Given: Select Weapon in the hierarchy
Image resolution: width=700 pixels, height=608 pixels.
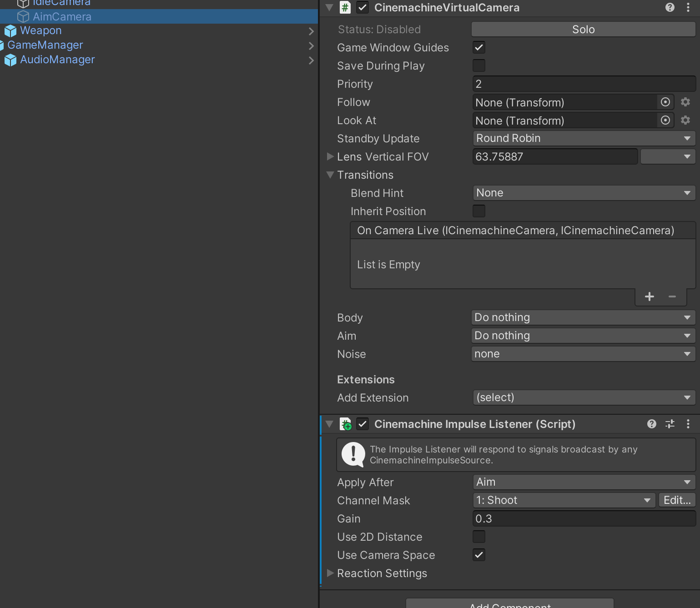Looking at the screenshot, I should [x=41, y=30].
